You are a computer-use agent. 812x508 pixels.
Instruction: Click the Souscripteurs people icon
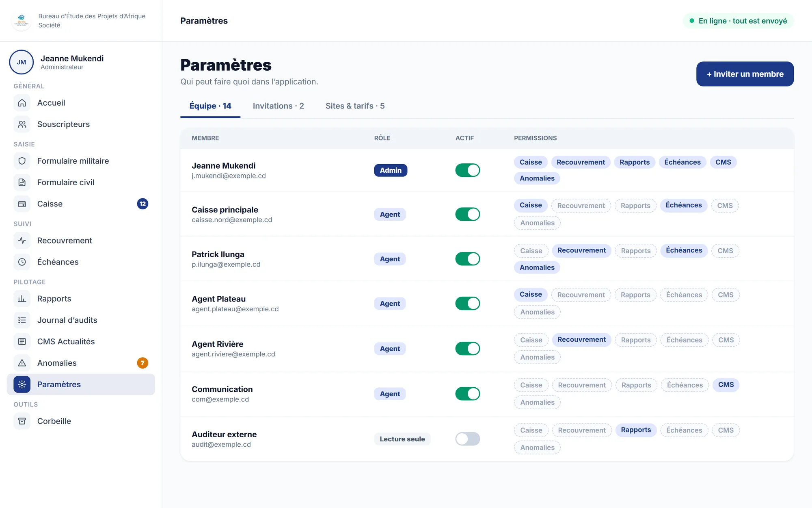coord(22,124)
